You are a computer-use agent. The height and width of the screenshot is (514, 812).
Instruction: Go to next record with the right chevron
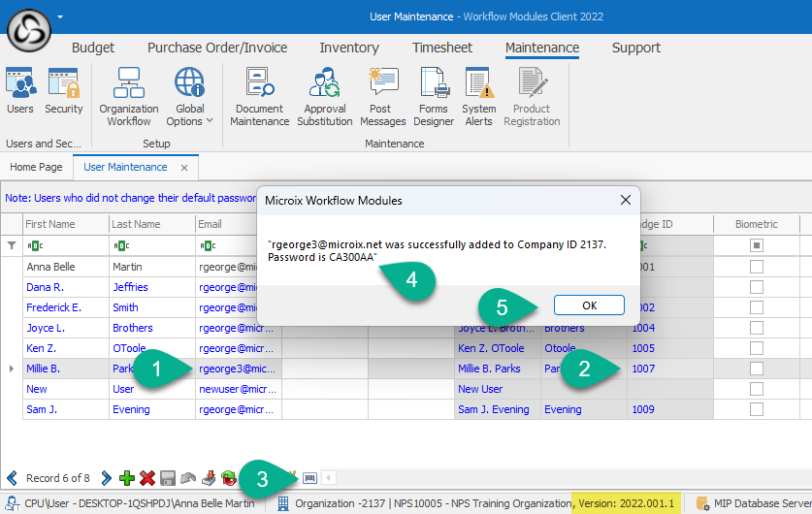click(x=106, y=478)
